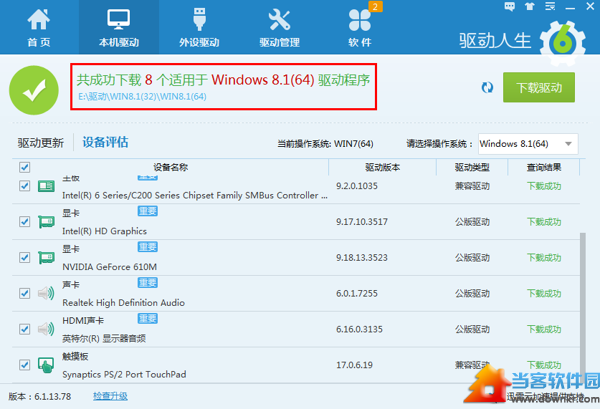Open the Windows 8.1(64) system dropdown
600x409 pixels.
click(x=528, y=144)
